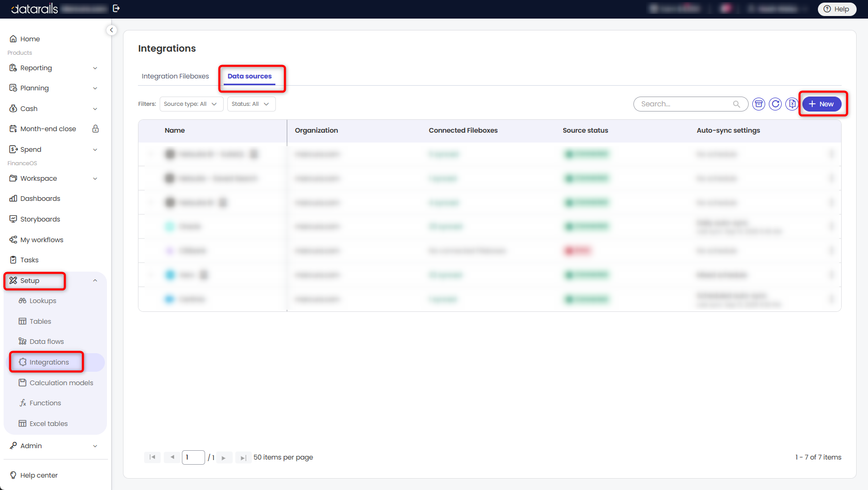Click the refresh data sources icon
The height and width of the screenshot is (490, 868).
776,104
